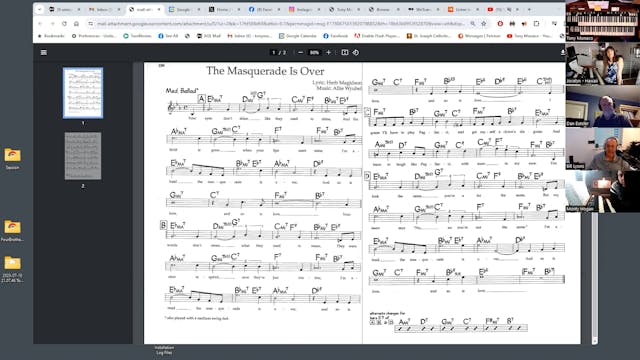
Task: Click the browser forward arrow
Action: point(52,24)
